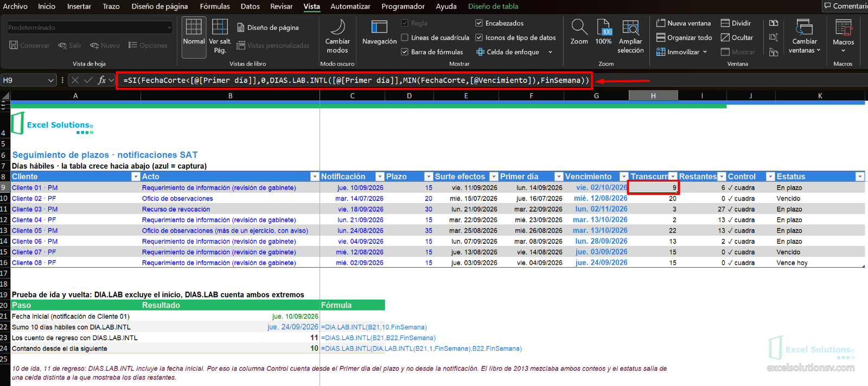Screen dimensions: 868x386
Task: Expand the Inmovilizar dropdown
Action: (x=705, y=52)
